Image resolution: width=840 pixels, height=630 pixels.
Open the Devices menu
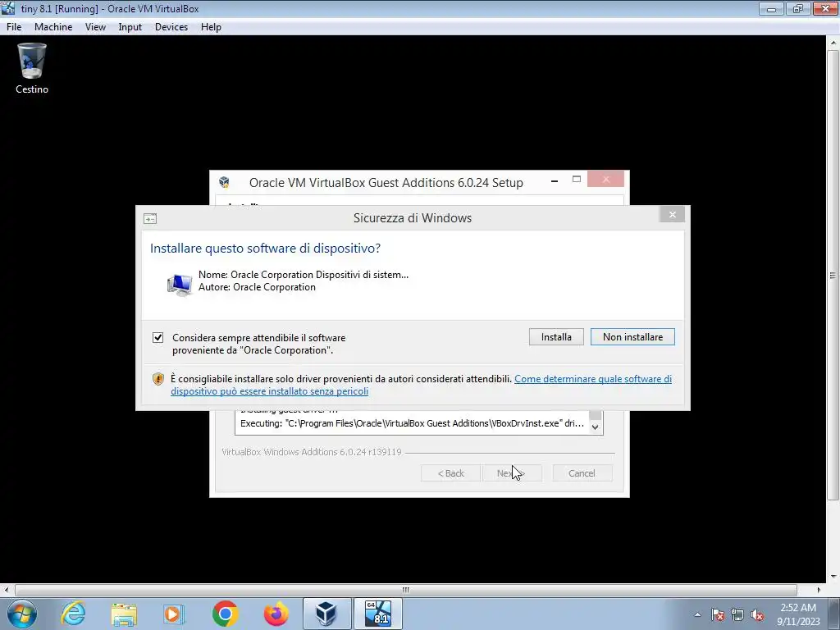171,27
